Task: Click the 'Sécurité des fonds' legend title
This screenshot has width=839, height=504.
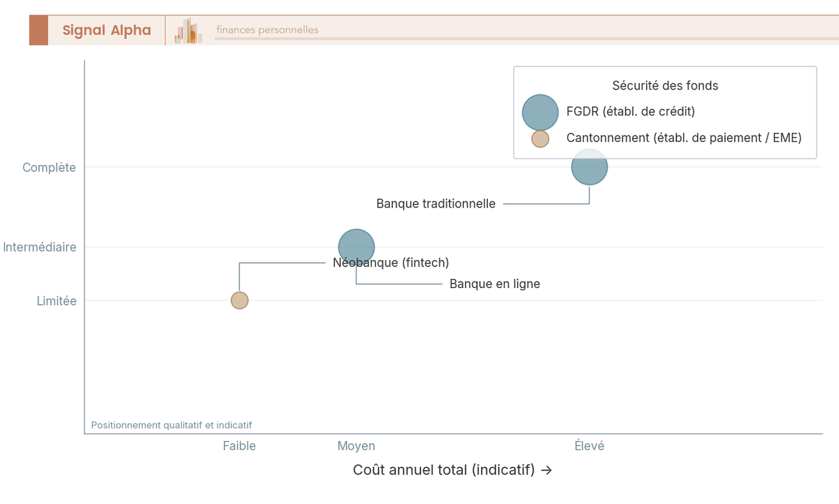Action: tap(665, 86)
